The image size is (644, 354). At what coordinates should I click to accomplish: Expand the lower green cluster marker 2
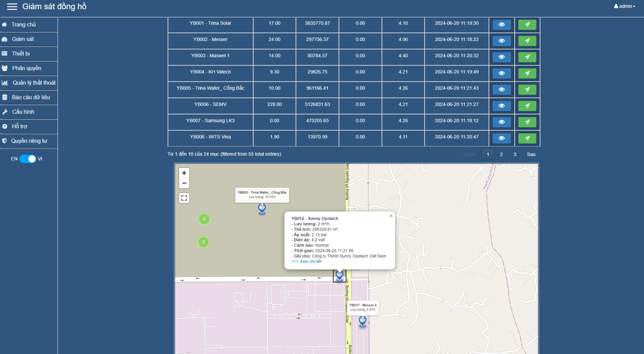(203, 242)
